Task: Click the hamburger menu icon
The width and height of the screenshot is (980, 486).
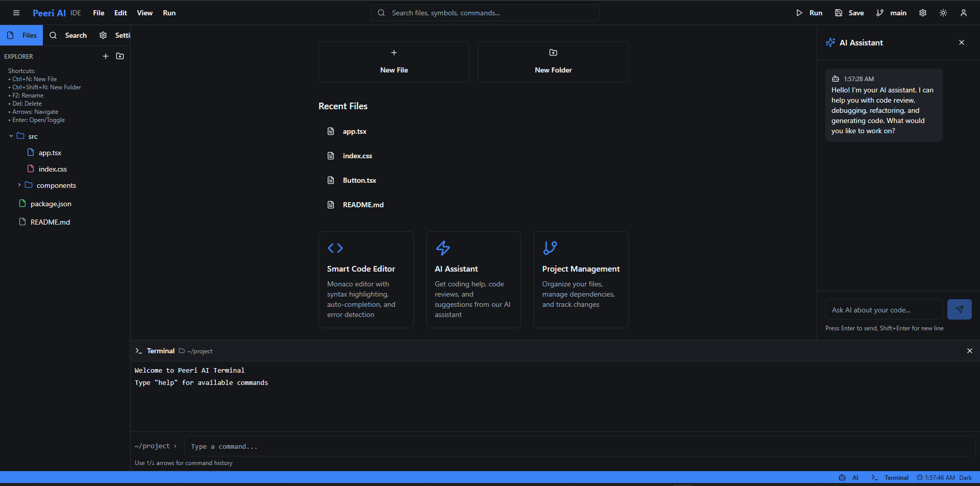Action: [16, 13]
